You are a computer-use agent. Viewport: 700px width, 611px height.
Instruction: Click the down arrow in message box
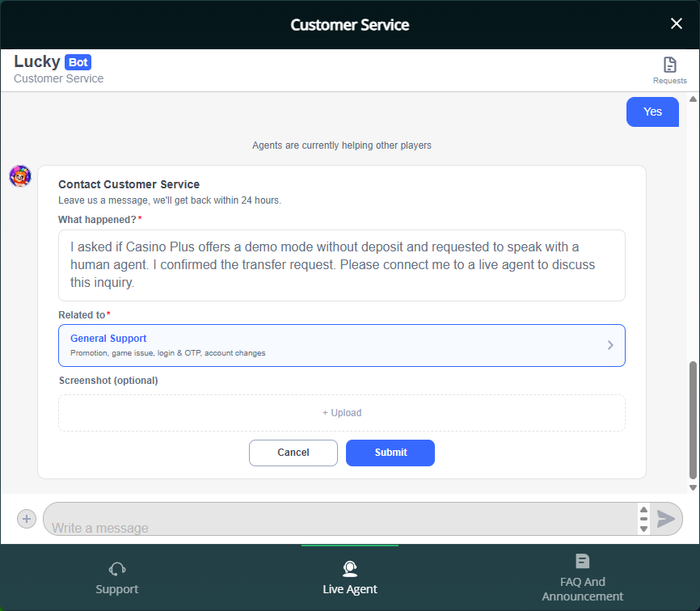(x=643, y=529)
